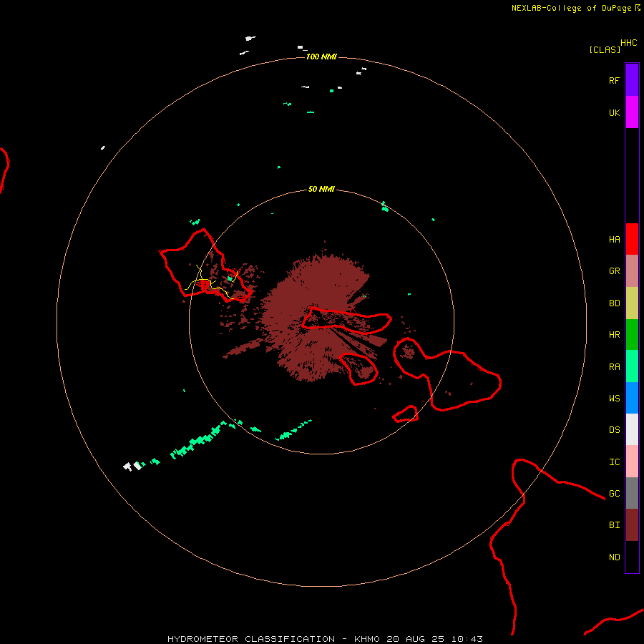Click the ND black legend swatch
Image resolution: width=644 pixels, height=644 pixels.
(x=632, y=557)
